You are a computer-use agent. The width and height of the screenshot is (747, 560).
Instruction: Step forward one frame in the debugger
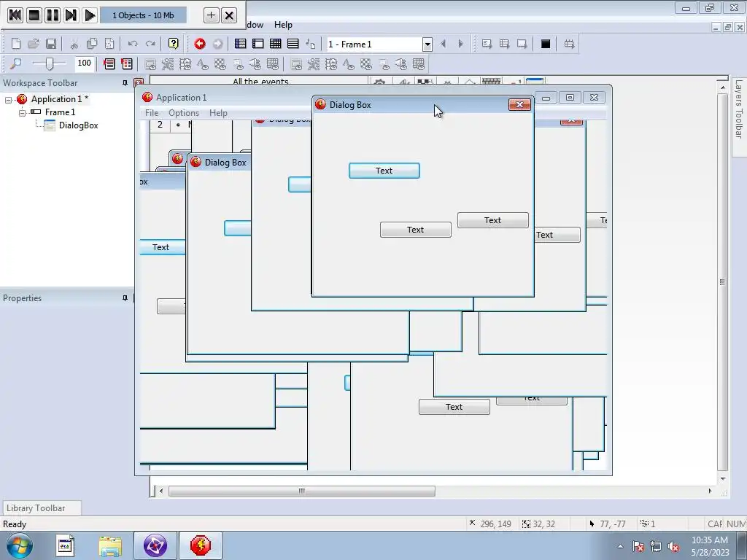point(71,15)
